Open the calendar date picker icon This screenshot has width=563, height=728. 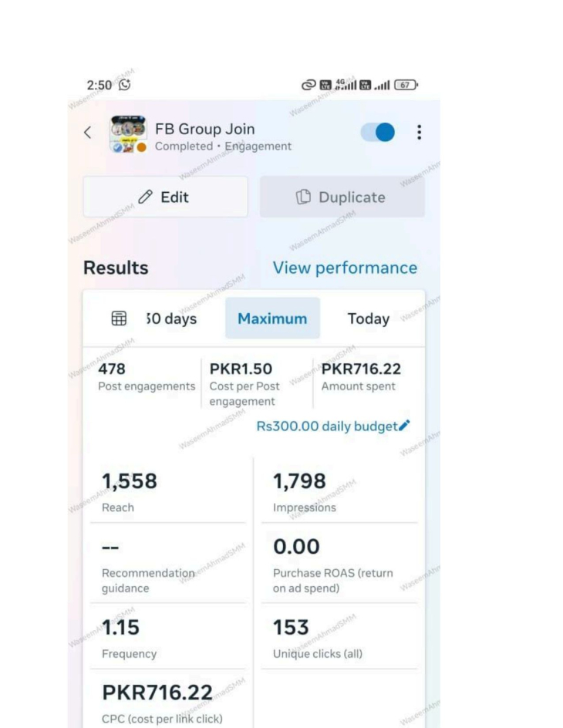click(119, 318)
